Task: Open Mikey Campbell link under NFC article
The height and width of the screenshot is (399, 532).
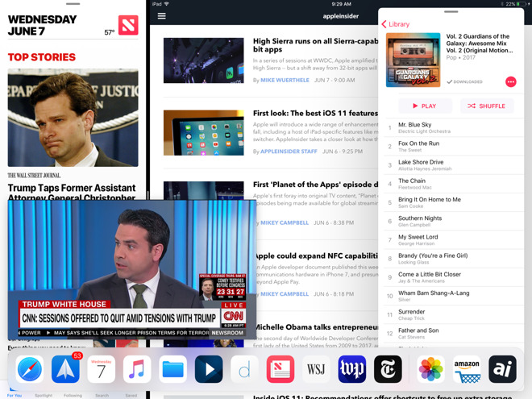Action: [x=285, y=294]
